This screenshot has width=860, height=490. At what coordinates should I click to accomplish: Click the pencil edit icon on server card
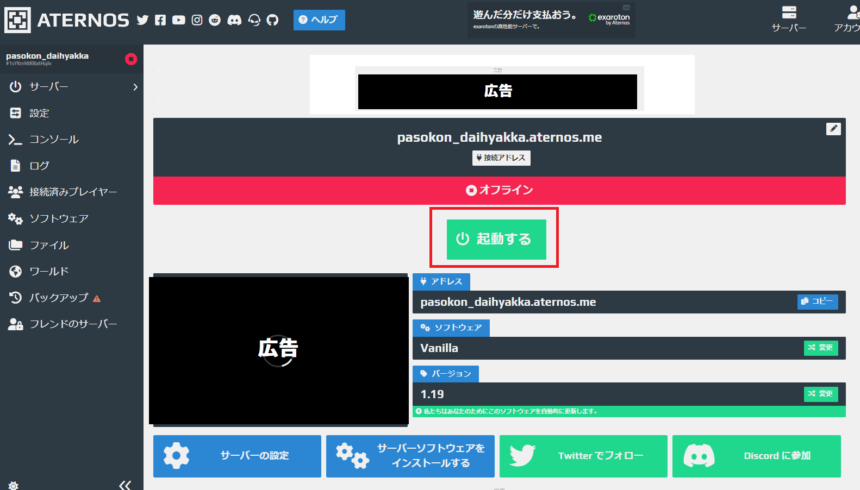tap(833, 128)
